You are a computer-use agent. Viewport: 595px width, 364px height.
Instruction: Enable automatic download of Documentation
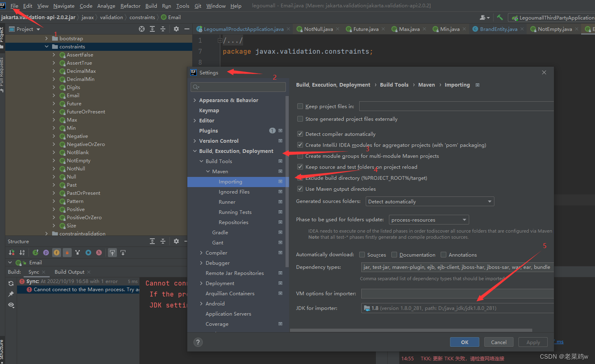394,255
